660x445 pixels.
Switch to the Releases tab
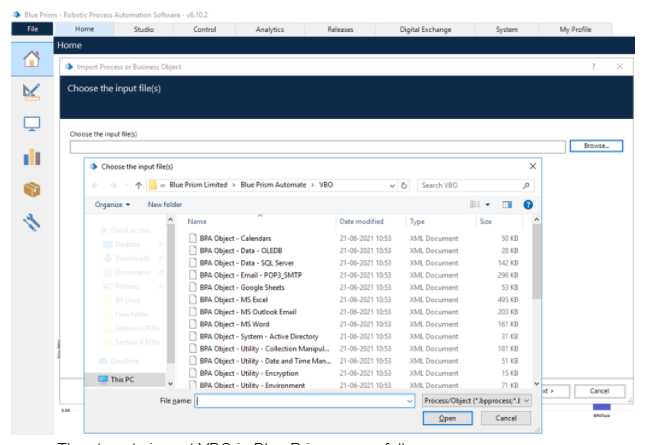tap(340, 29)
